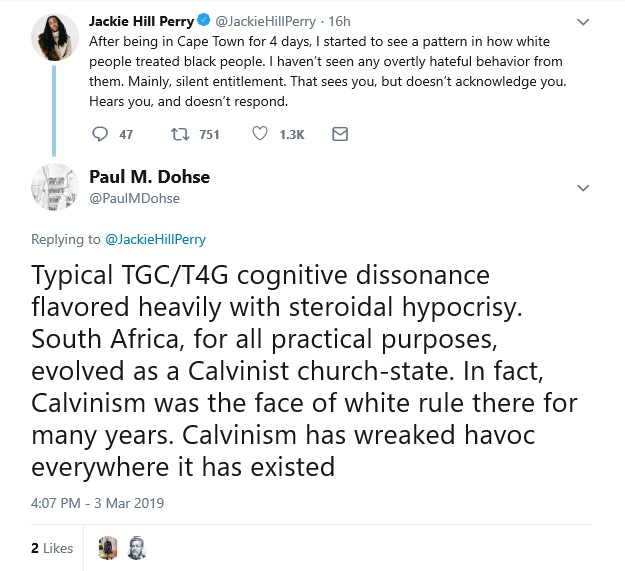This screenshot has width=625, height=571.
Task: Click the first liker's avatar
Action: point(109,548)
